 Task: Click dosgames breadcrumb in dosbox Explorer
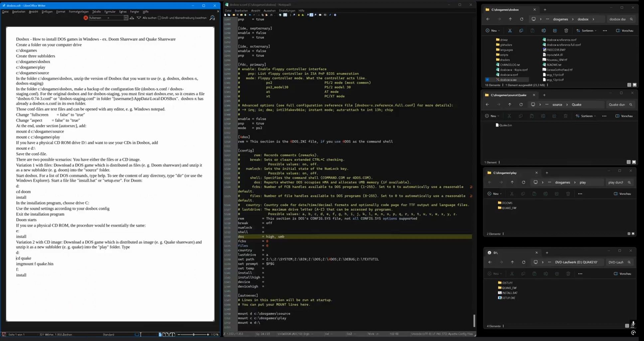tap(561, 19)
